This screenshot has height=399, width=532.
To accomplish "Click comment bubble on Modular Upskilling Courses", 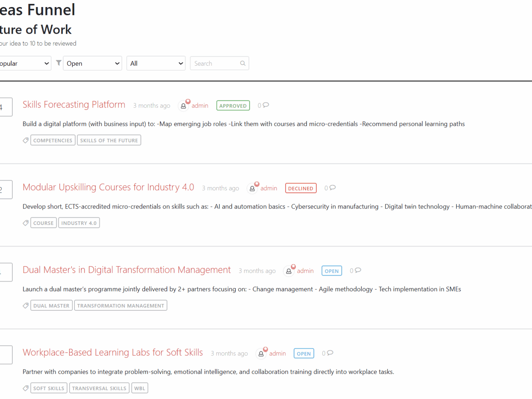I will pos(332,188).
